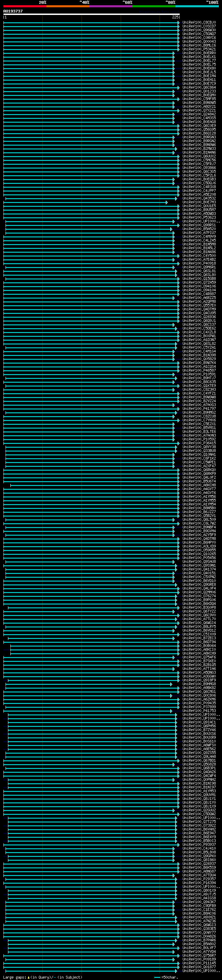Image resolution: width=222 pixels, height=980 pixels.
Task: Select UniRef100_C5FRJ7 label
Action: pos(199,164)
